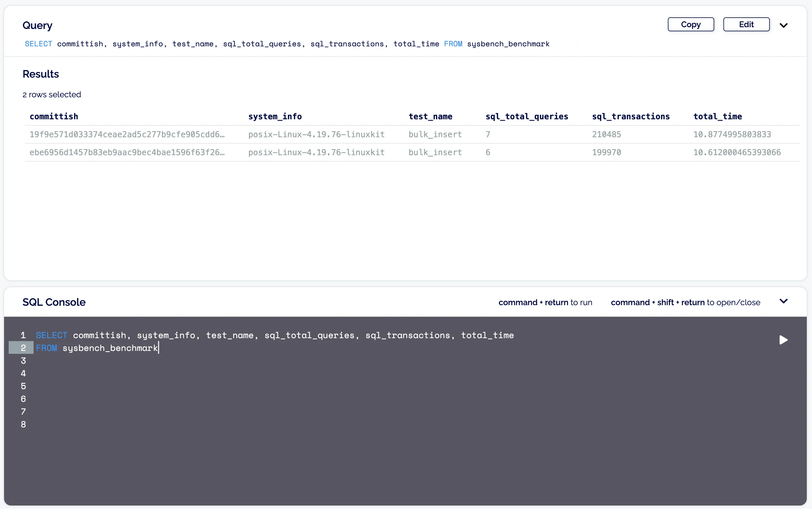The width and height of the screenshot is (812, 509).
Task: Select the total_time column header
Action: 717,116
